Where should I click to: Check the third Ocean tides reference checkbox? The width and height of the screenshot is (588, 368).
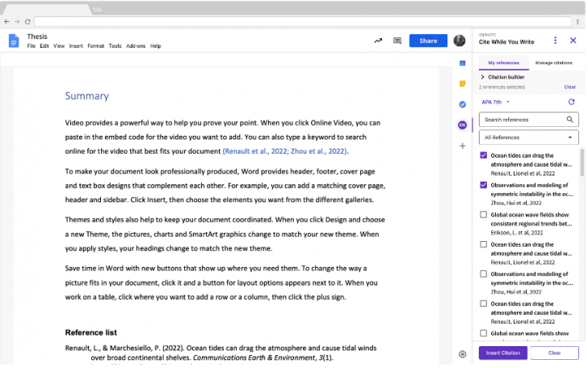click(483, 303)
